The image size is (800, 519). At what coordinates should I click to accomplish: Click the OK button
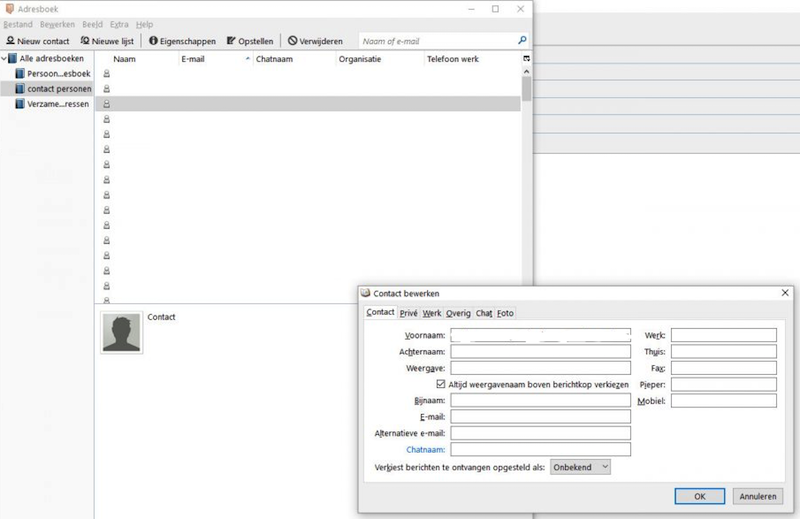[699, 496]
